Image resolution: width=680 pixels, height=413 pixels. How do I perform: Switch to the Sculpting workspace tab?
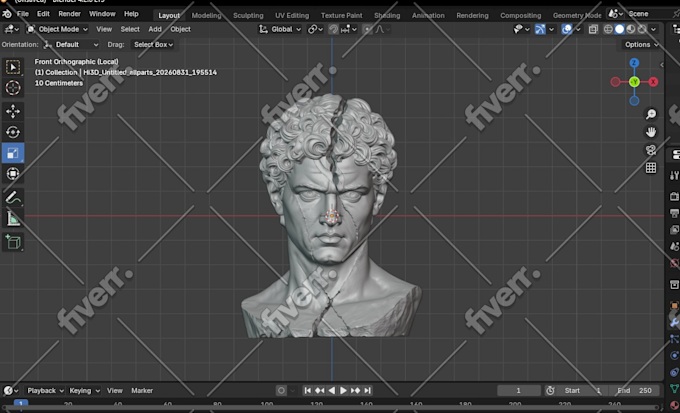(x=248, y=15)
